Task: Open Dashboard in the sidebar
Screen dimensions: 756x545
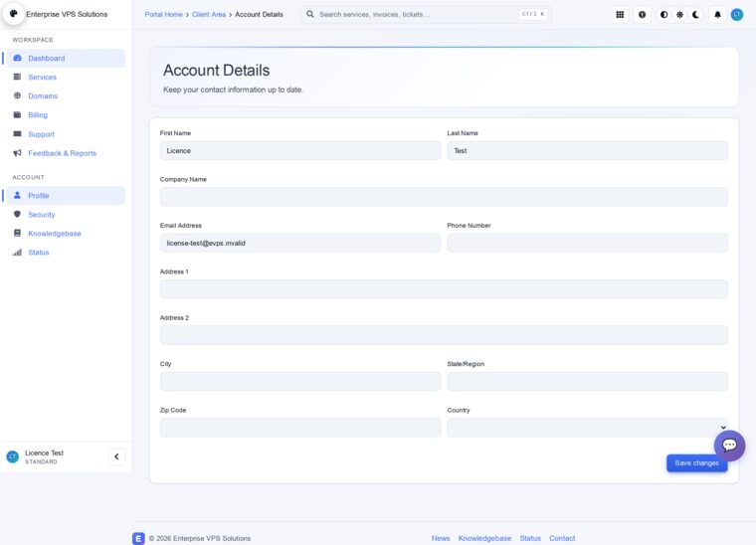Action: [66, 58]
